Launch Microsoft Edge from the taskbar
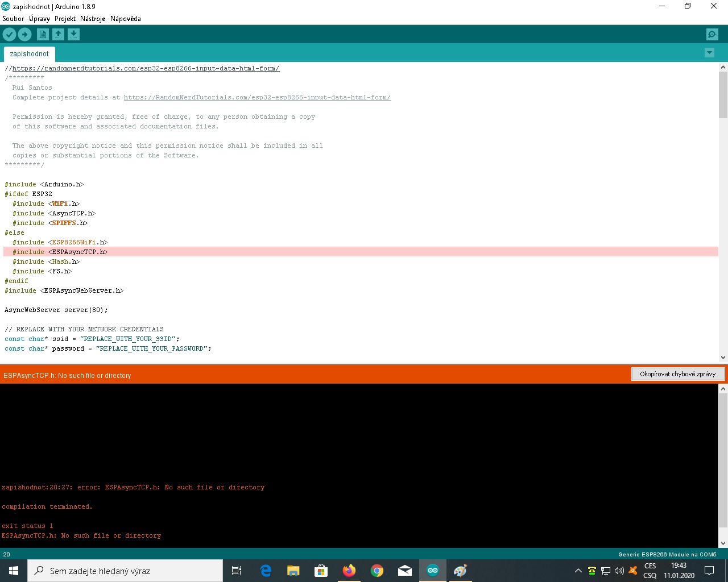The height and width of the screenshot is (582, 728). click(266, 571)
